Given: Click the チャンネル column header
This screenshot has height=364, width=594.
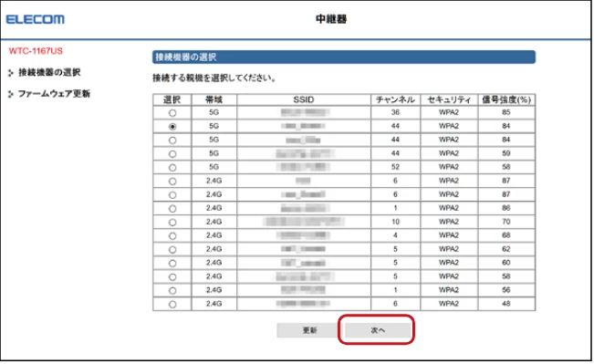Looking at the screenshot, I should click(395, 99).
